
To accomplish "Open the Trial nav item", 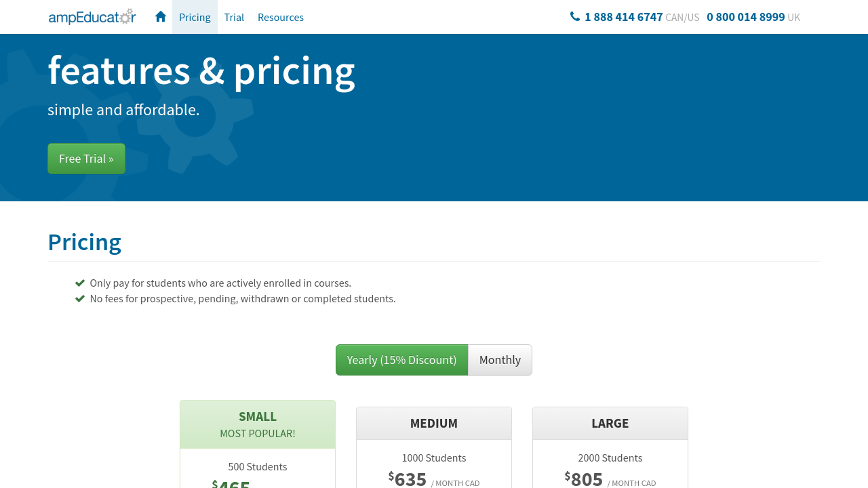I will (234, 17).
